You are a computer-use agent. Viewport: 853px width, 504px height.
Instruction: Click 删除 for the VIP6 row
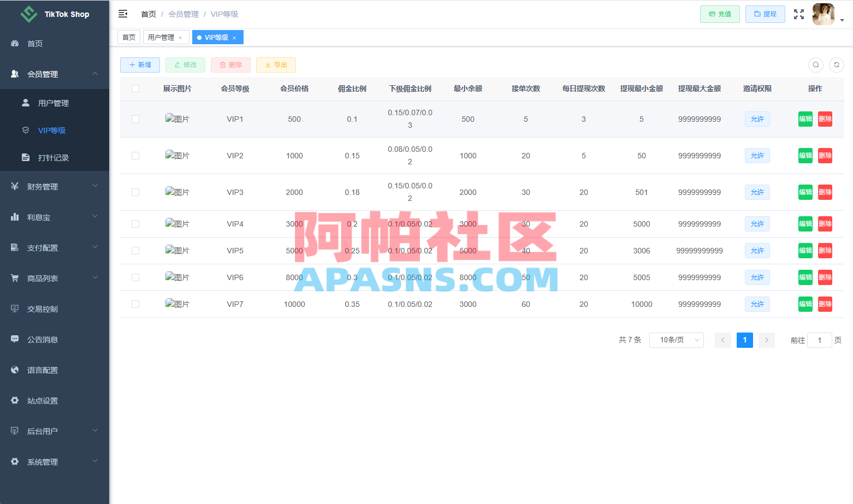coord(825,277)
